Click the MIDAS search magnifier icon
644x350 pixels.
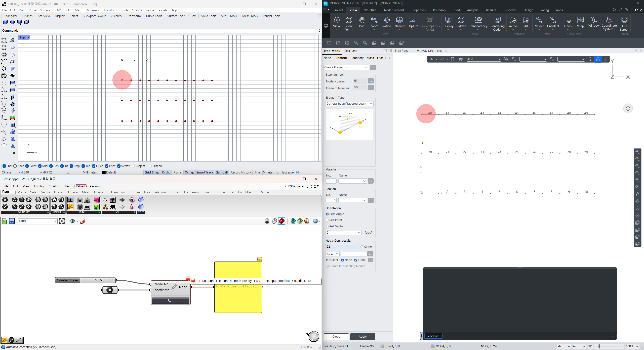614,10
